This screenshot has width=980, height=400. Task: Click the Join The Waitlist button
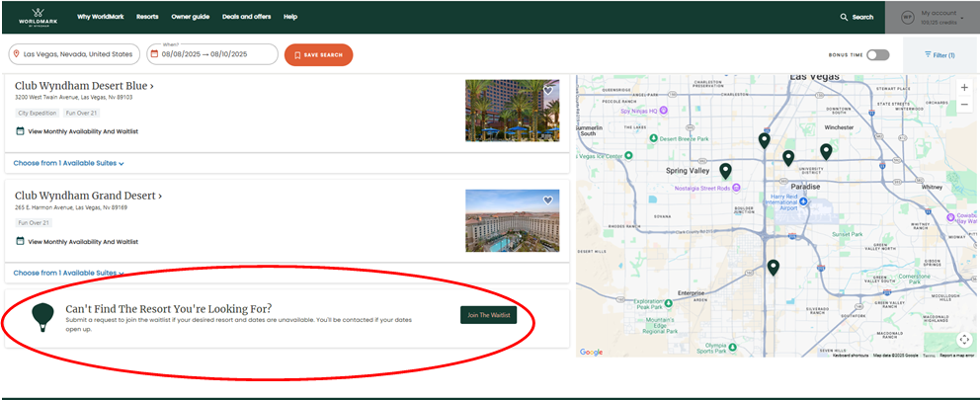click(x=489, y=315)
